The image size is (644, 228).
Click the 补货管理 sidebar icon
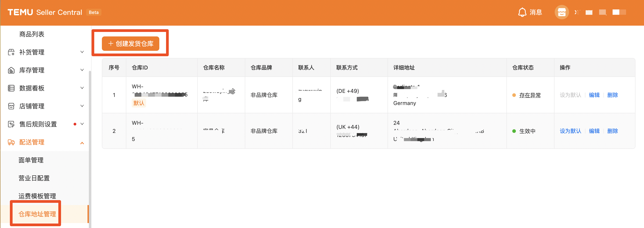point(11,52)
